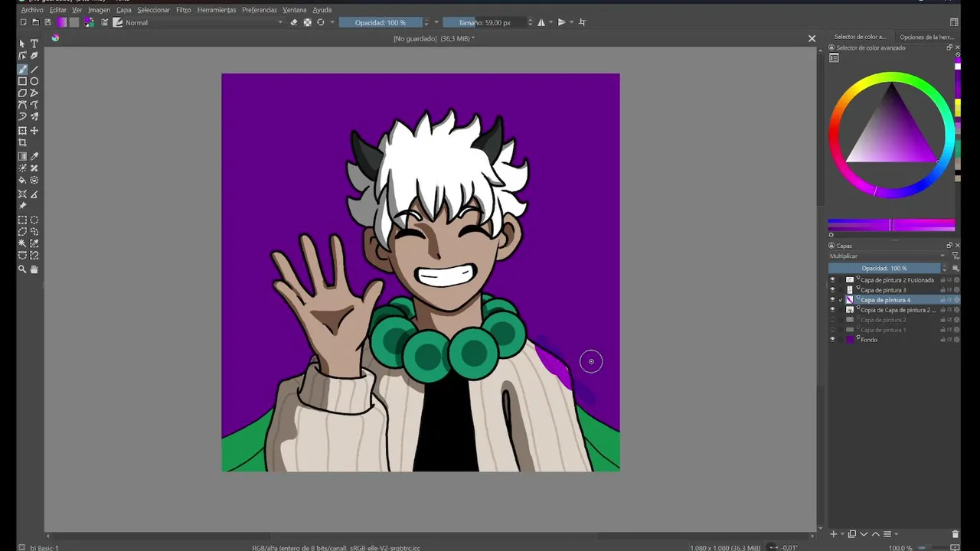
Task: Select the Gradient tool
Action: (22, 156)
